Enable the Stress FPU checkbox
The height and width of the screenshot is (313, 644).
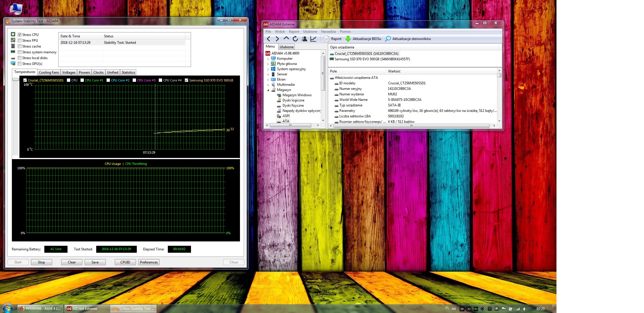20,41
